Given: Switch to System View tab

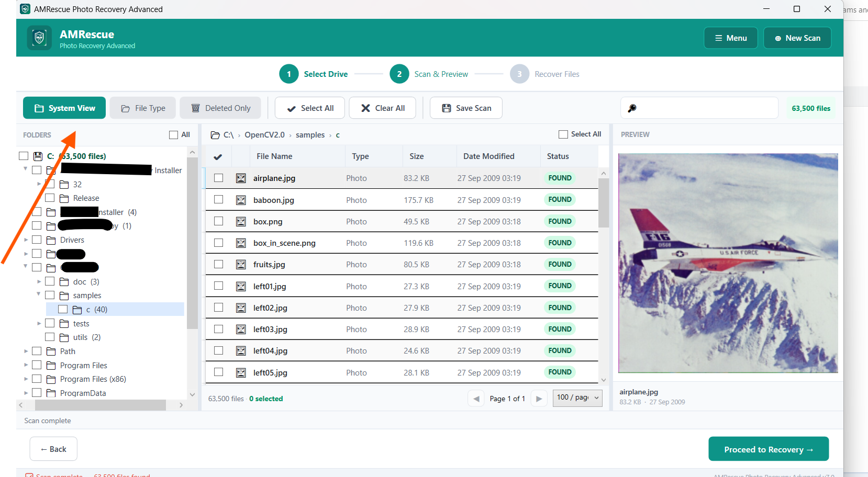Looking at the screenshot, I should [64, 108].
